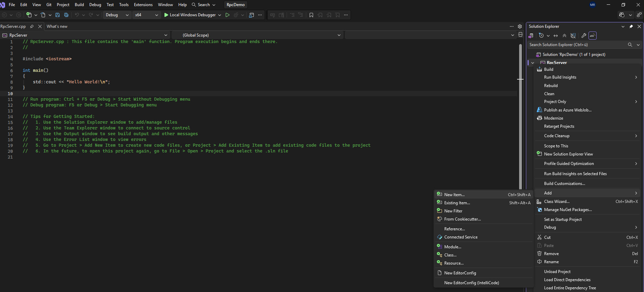
Task: Click the Collapse All icon in Solution Explorer
Action: 564,36
